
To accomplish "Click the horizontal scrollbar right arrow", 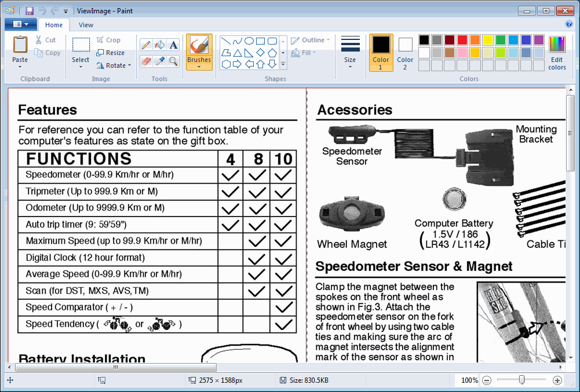I will pyautogui.click(x=560, y=367).
